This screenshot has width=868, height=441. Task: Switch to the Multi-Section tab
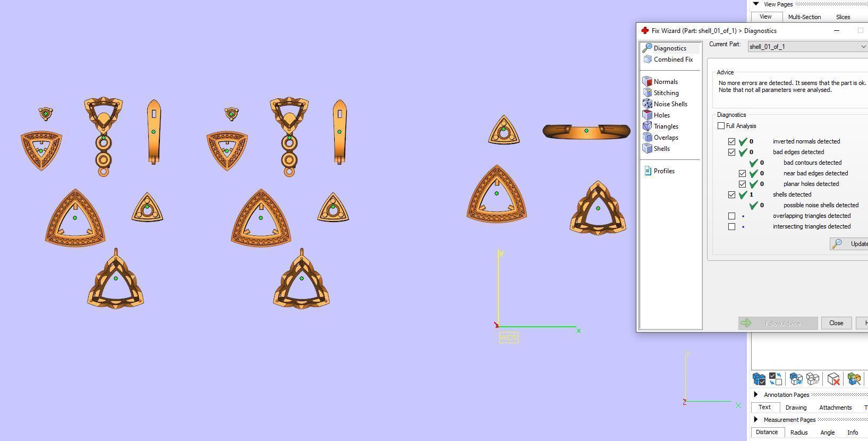(x=804, y=17)
